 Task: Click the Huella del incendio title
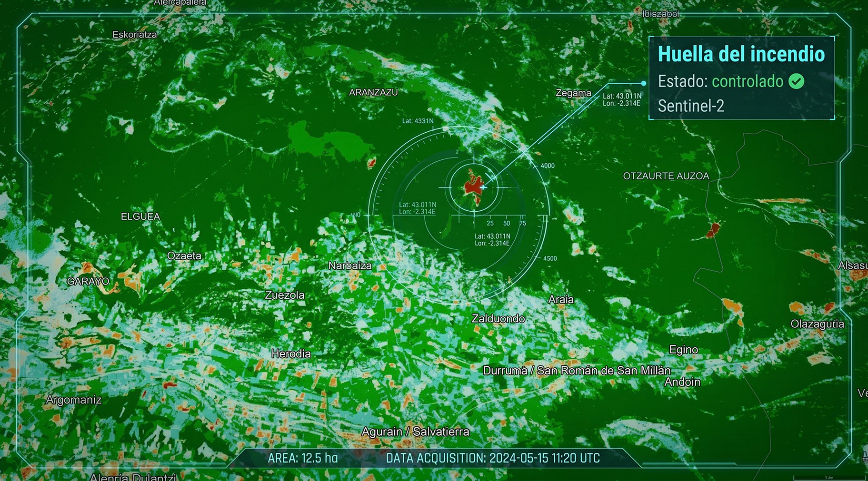coord(741,54)
